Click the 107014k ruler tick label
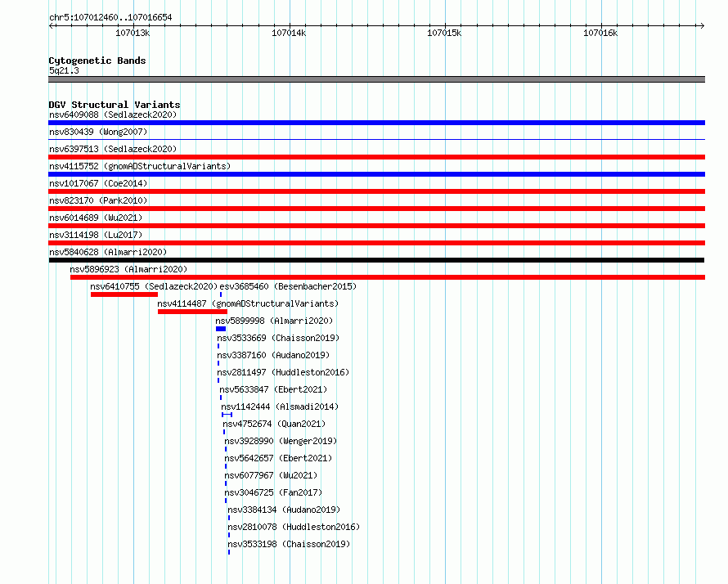The image size is (728, 584). 289,33
